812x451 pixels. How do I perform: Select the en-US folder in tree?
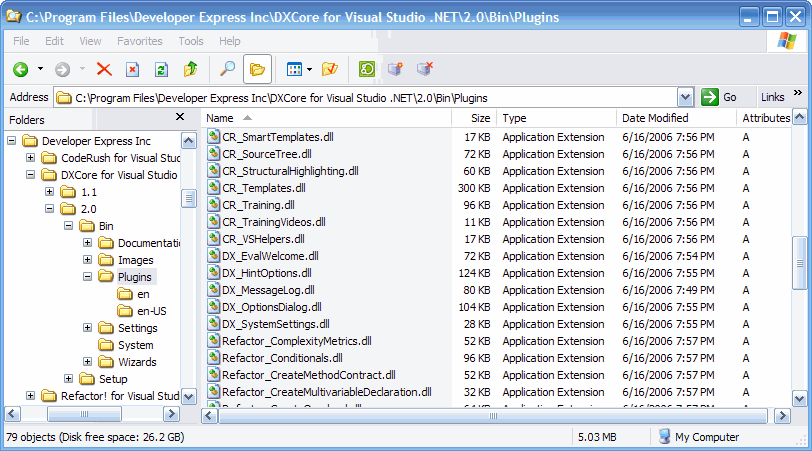tap(151, 311)
